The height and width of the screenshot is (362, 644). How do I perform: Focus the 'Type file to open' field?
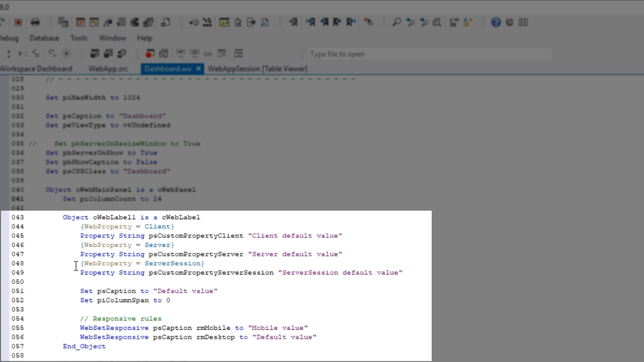(430, 54)
